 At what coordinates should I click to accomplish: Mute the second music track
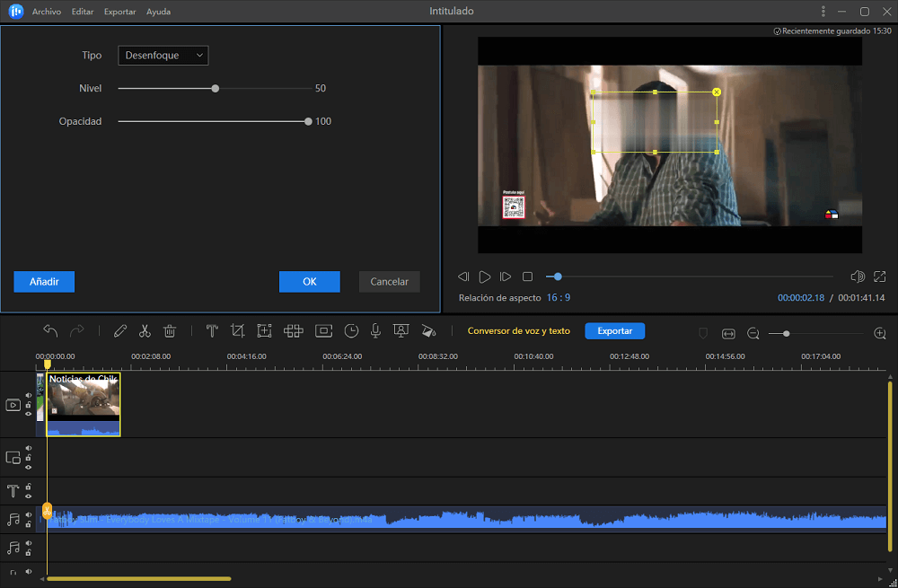29,543
